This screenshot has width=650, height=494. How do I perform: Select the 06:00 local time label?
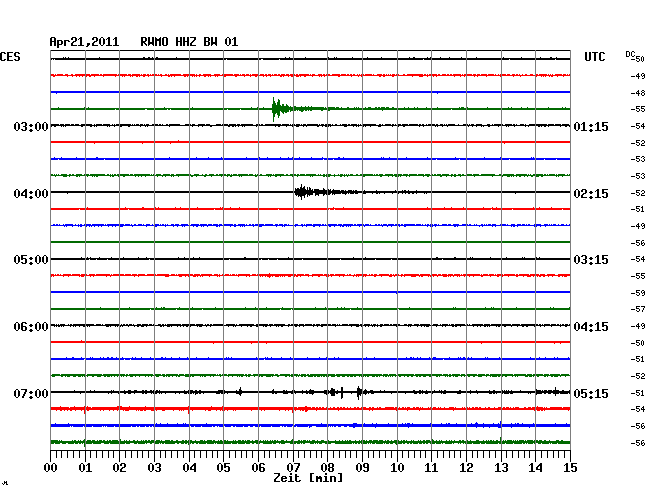(x=31, y=327)
